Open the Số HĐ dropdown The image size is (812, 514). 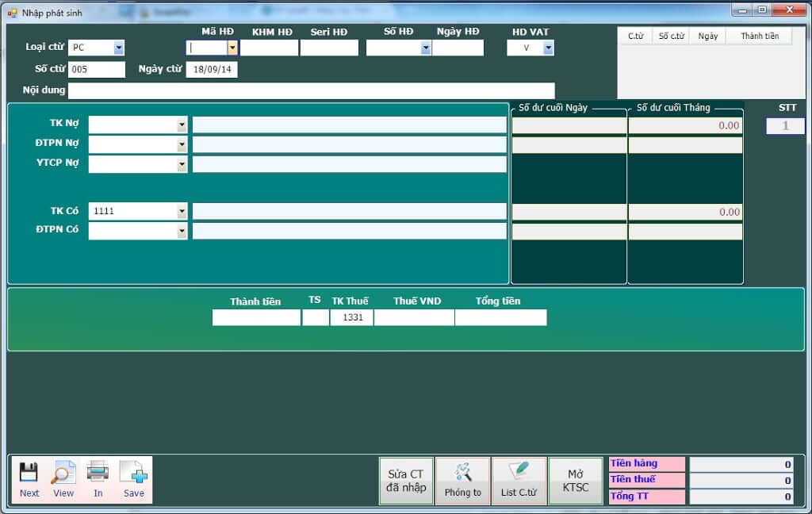tap(426, 48)
